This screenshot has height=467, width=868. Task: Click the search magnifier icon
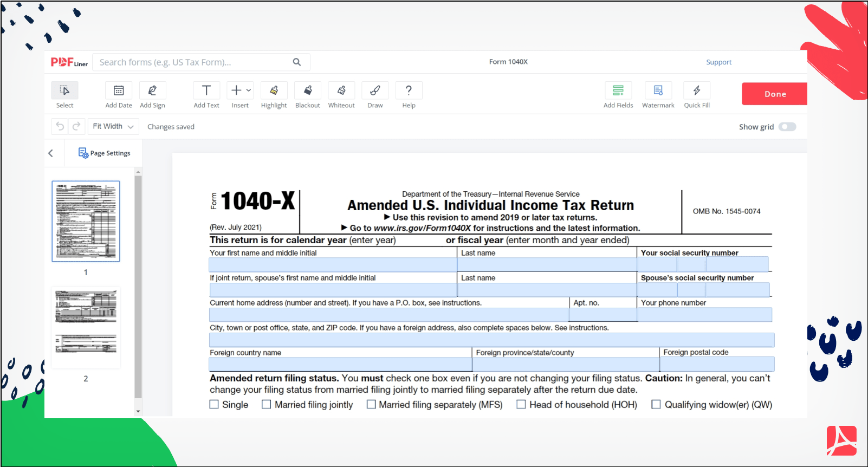[297, 62]
